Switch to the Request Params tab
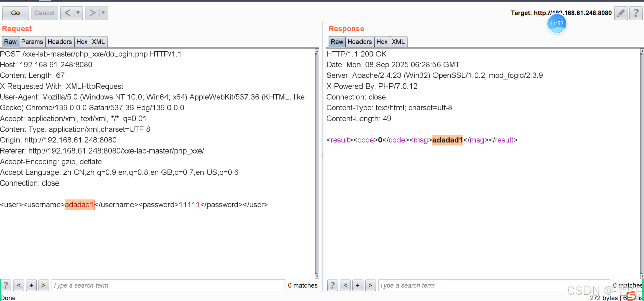The height and width of the screenshot is (301, 644). tap(32, 42)
